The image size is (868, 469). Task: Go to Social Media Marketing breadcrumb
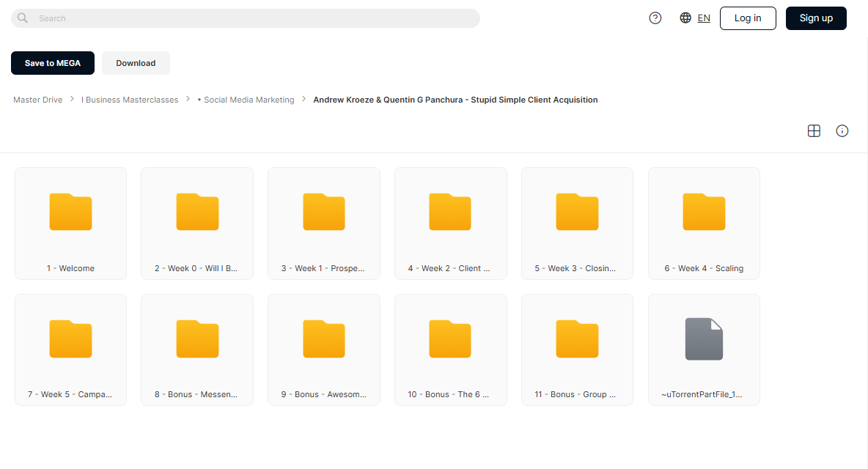click(x=246, y=100)
